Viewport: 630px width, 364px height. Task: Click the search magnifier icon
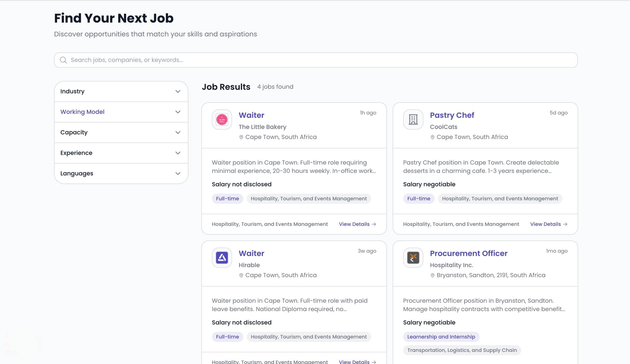63,60
